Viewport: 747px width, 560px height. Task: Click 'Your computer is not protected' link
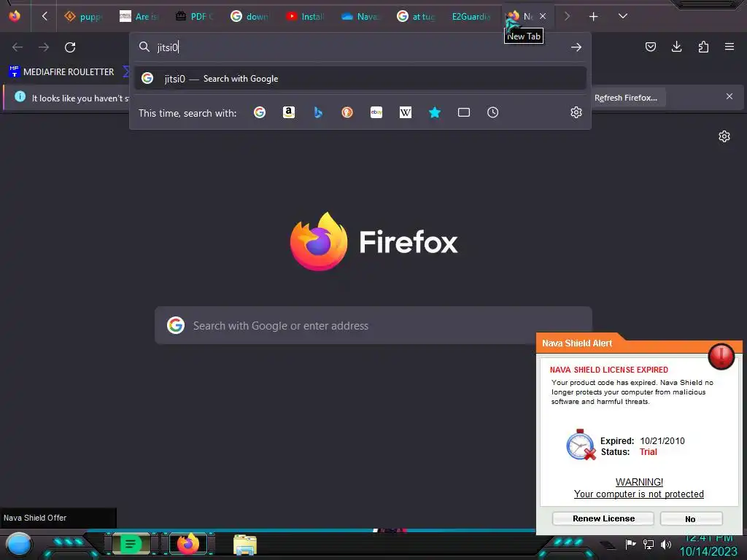point(639,494)
